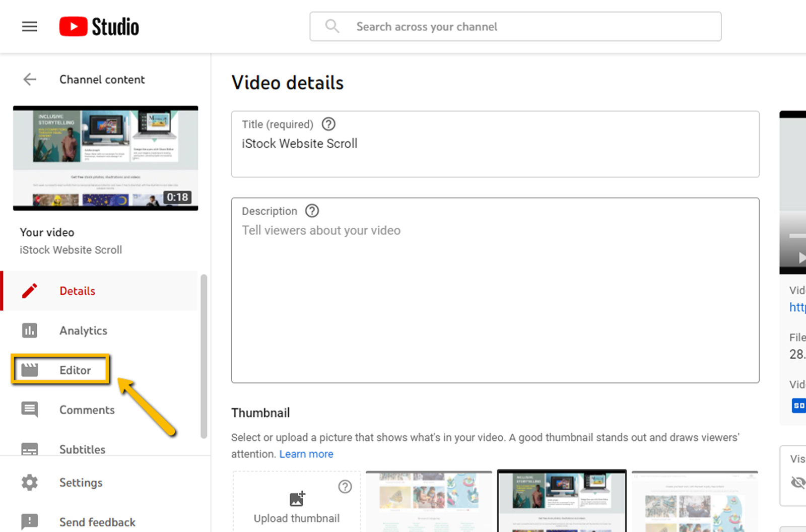Open help for Description field
This screenshot has width=806, height=532.
(312, 211)
